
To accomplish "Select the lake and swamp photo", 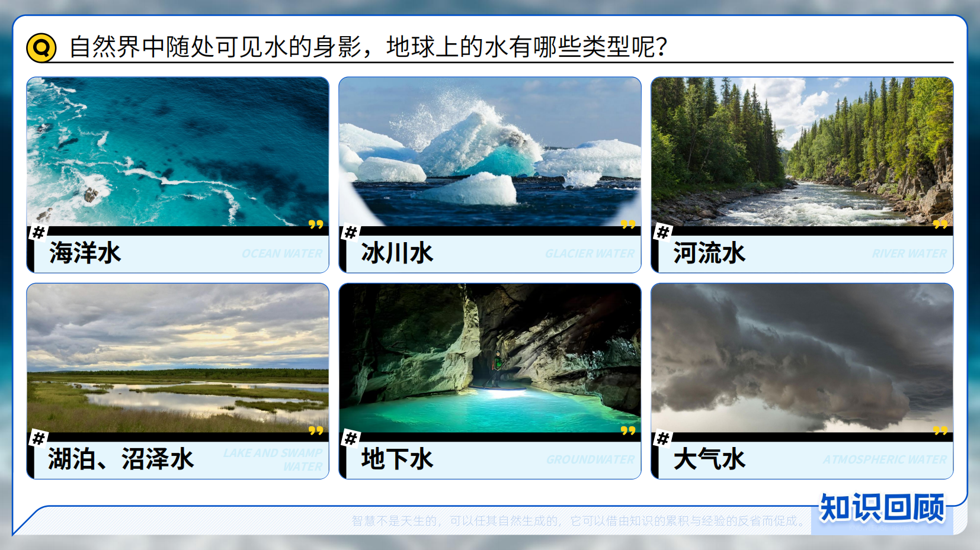I will [x=178, y=358].
